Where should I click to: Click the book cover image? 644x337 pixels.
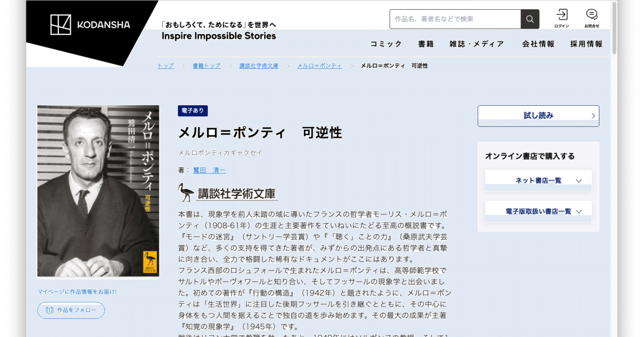coord(98,191)
